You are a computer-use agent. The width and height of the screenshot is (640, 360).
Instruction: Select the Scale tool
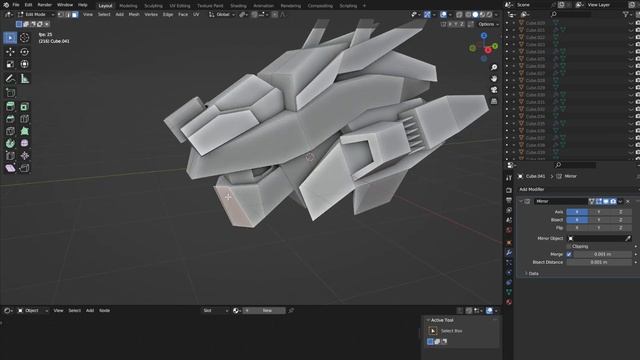(x=10, y=64)
